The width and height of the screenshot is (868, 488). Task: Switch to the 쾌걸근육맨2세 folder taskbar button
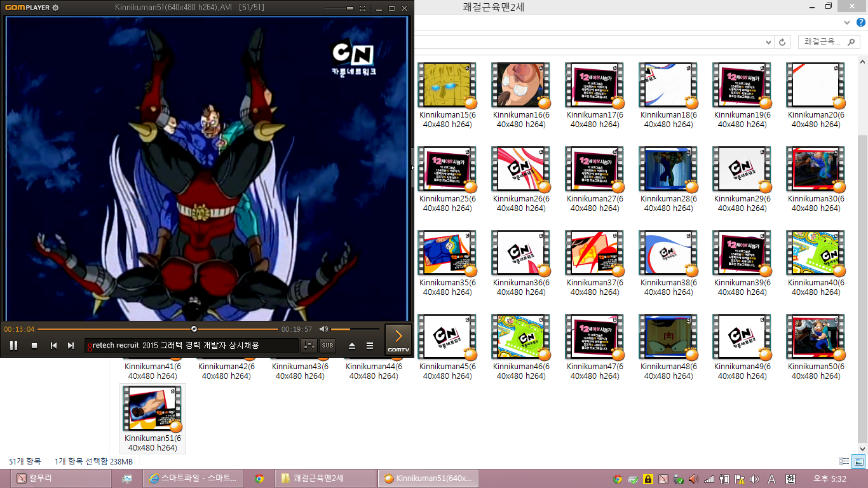(326, 478)
